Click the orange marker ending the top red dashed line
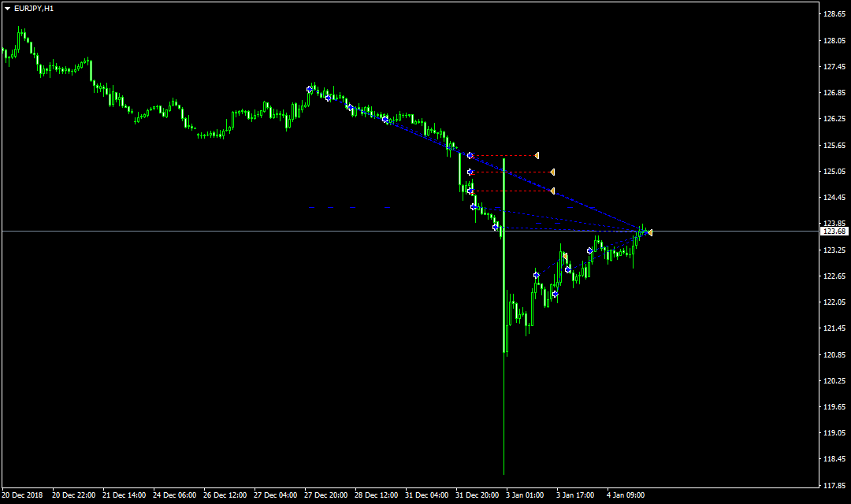Image resolution: width=851 pixels, height=504 pixels. click(537, 156)
